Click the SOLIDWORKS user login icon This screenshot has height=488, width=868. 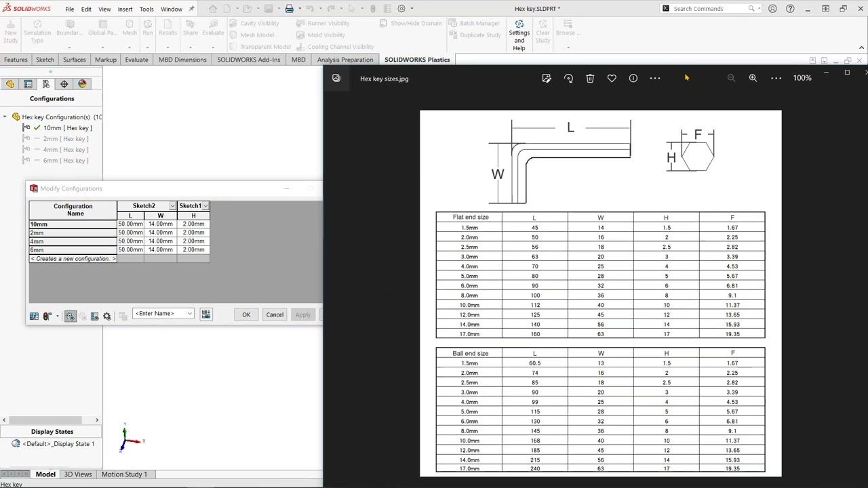774,9
